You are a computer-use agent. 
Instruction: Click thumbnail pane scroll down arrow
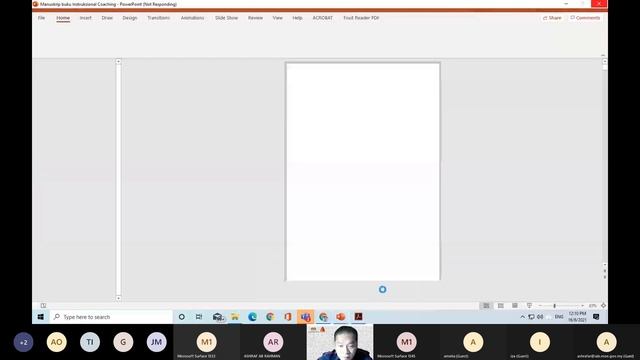[x=118, y=298]
